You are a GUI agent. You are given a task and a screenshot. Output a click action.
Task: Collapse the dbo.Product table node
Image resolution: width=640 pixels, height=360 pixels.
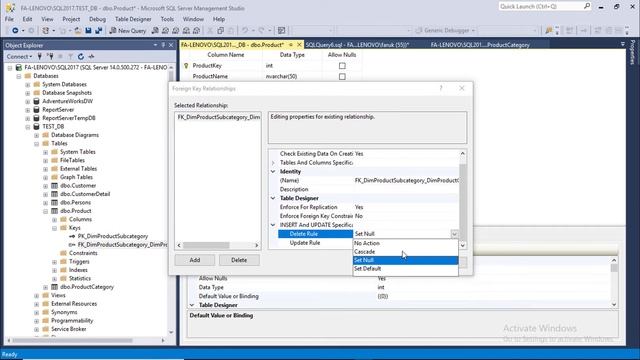click(x=46, y=211)
